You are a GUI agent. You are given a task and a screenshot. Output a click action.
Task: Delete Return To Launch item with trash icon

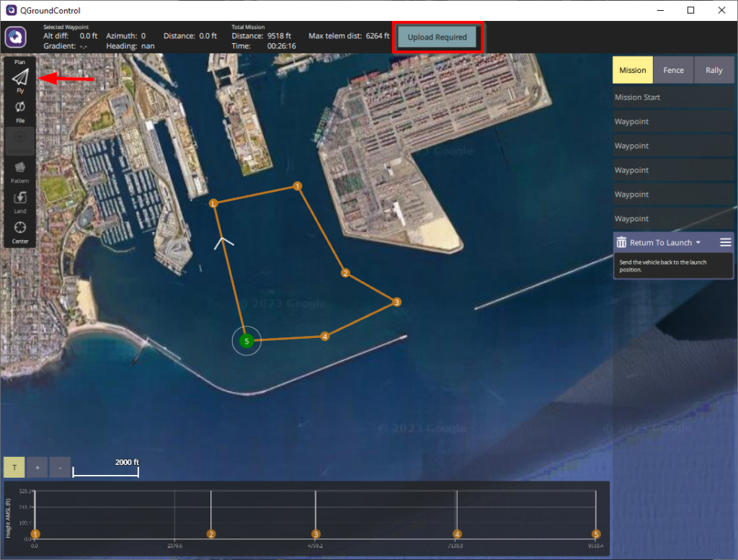tap(621, 243)
